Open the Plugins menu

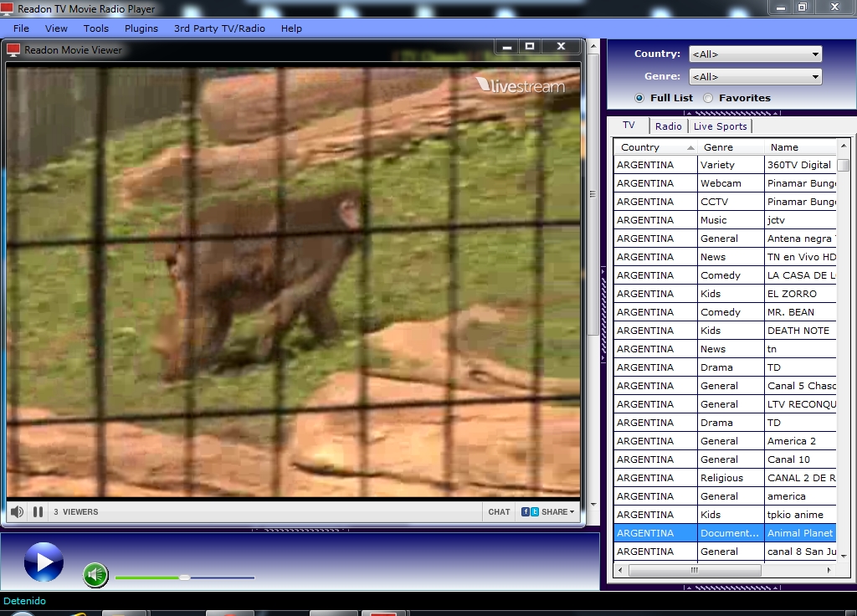[x=141, y=28]
